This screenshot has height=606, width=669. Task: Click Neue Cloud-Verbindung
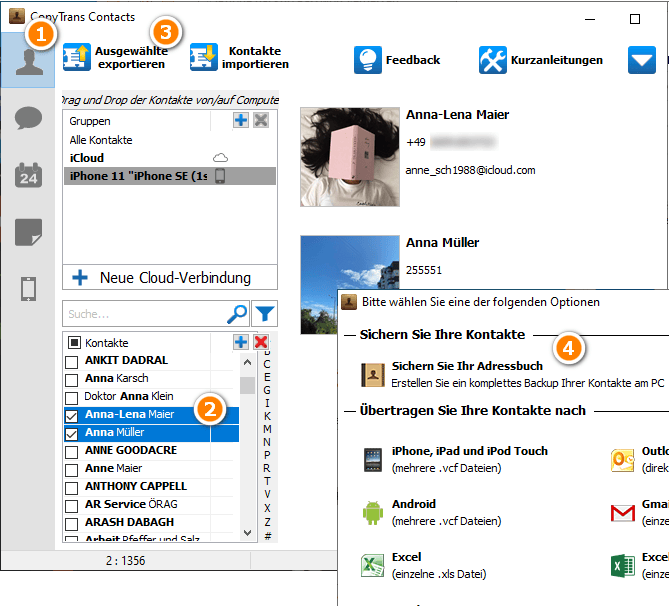(170, 277)
